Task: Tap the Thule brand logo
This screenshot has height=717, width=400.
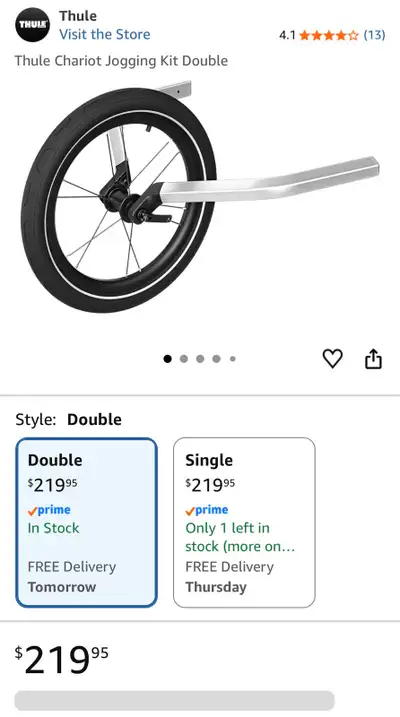Action: coord(32,25)
